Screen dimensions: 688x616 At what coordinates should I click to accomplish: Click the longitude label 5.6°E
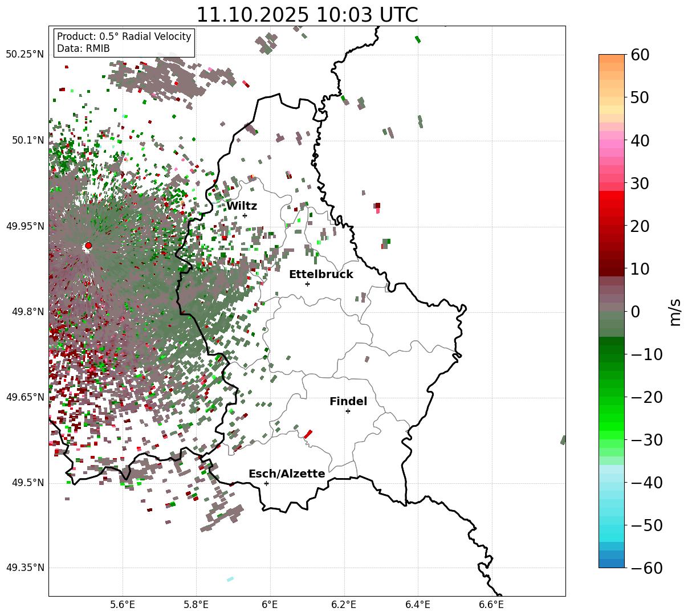pos(122,605)
